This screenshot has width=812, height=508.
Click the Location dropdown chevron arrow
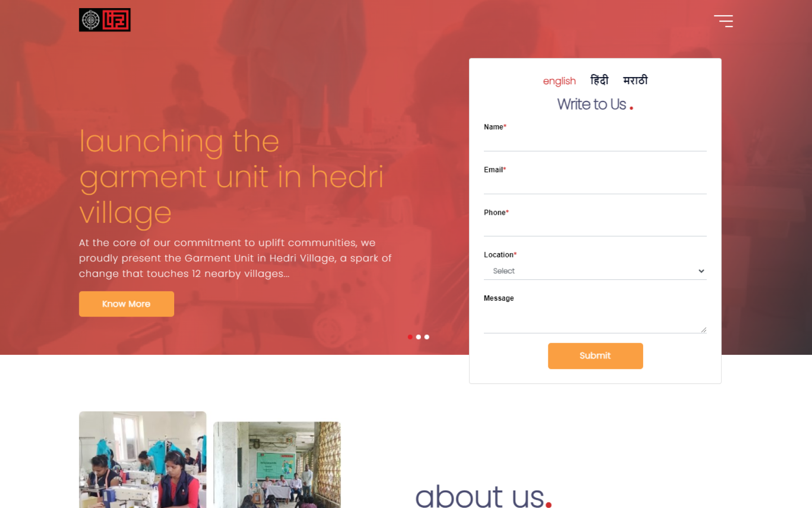[x=701, y=271]
